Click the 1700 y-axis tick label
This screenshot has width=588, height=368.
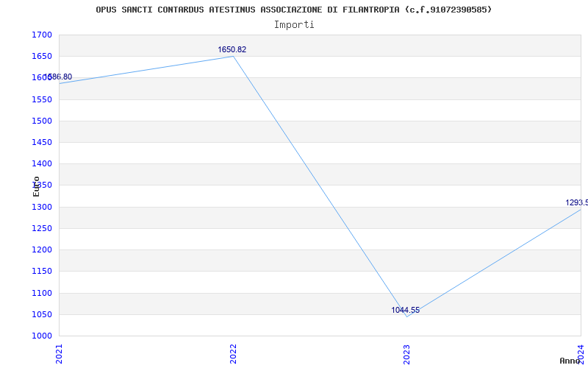click(42, 35)
